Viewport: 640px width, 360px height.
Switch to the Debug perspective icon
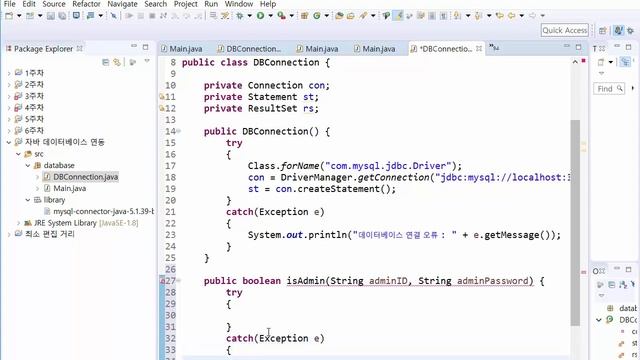631,30
